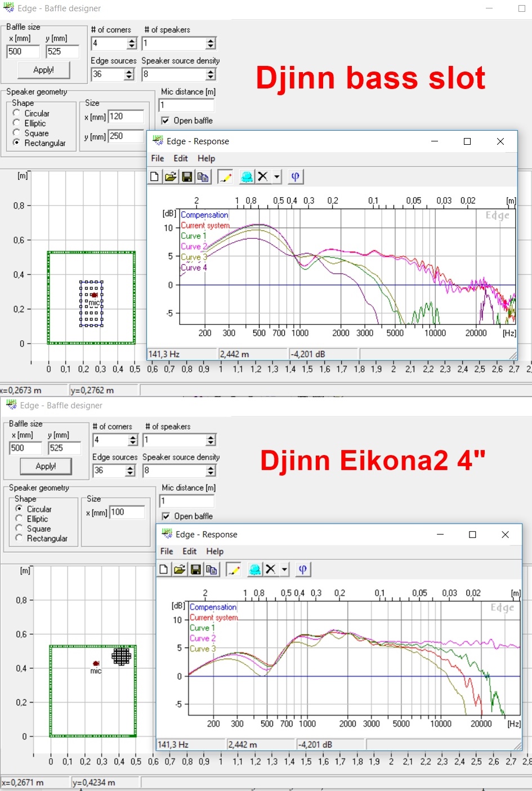Click rectangular speaker outline in bass slot baffle drawing
This screenshot has width=532, height=791.
(91, 303)
